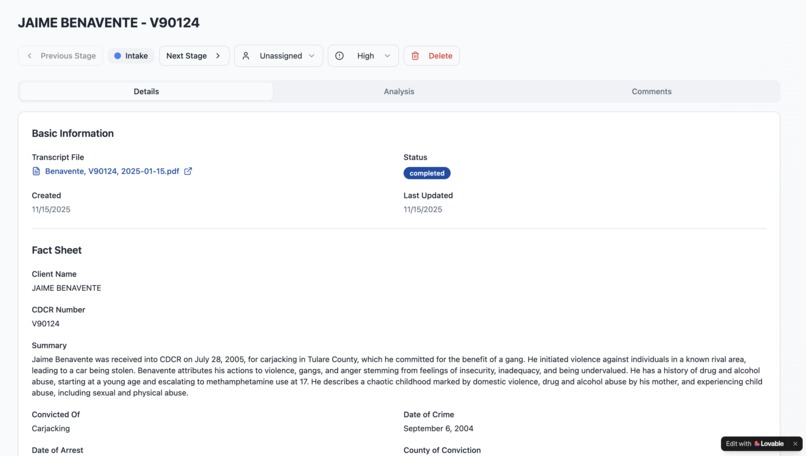Image resolution: width=806 pixels, height=456 pixels.
Task: Click the County of Conviction label
Action: 442,450
